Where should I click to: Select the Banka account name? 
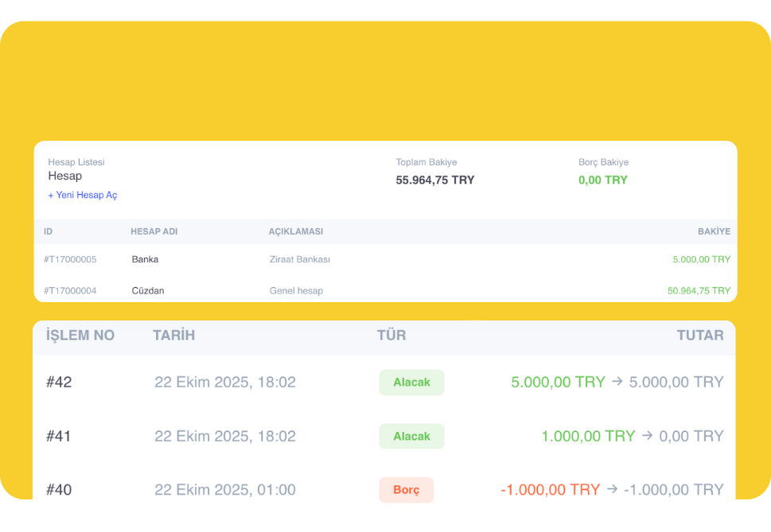point(145,259)
